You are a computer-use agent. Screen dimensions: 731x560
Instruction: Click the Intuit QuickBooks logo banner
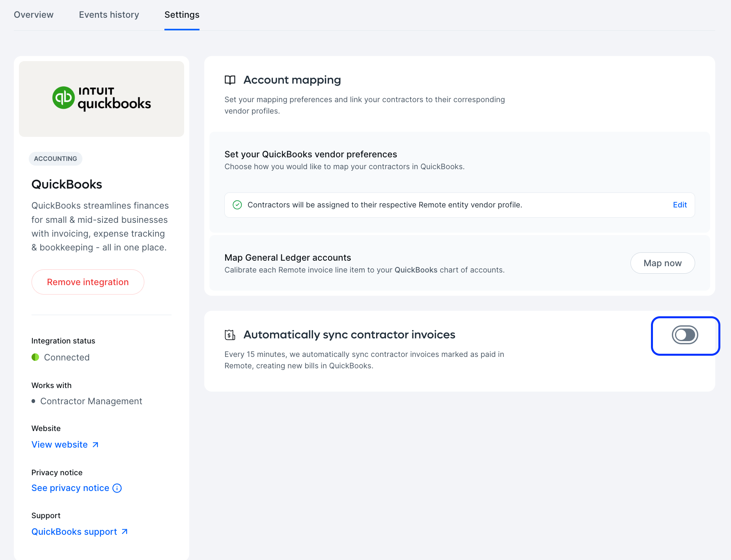[101, 99]
